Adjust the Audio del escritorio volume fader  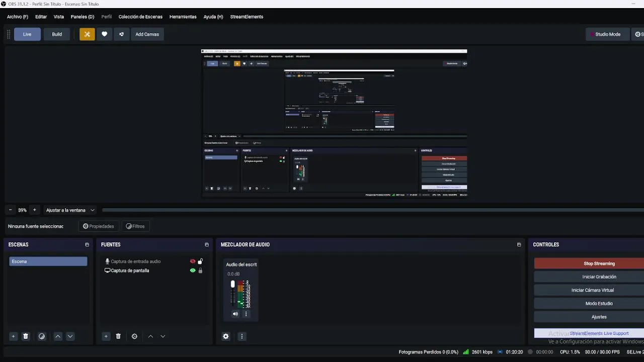point(232,285)
